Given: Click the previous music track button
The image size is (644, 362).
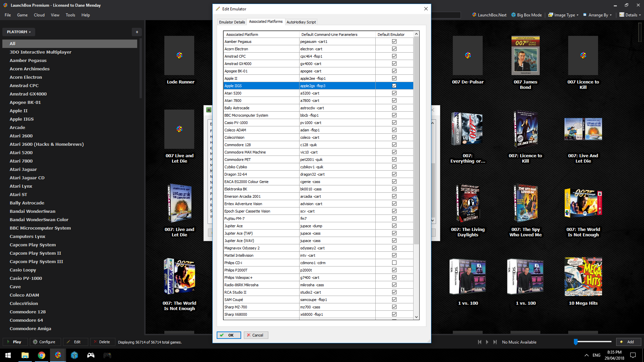Looking at the screenshot, I should [x=479, y=342].
